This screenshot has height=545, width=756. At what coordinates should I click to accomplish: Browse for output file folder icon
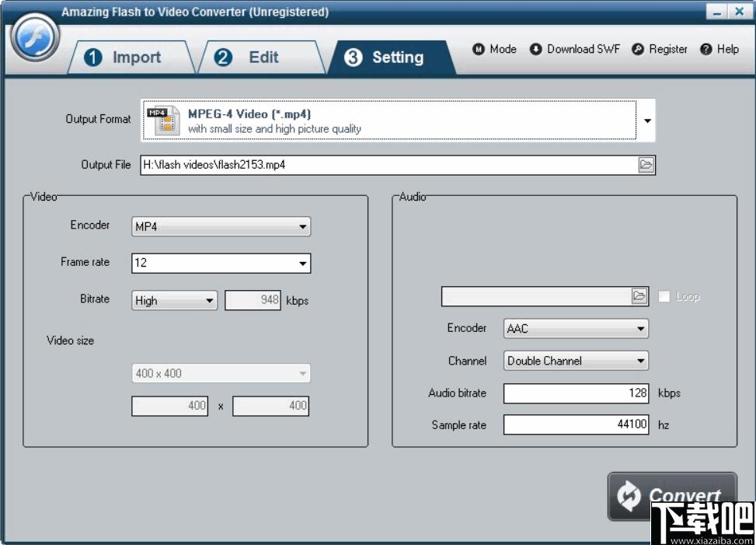(x=646, y=165)
